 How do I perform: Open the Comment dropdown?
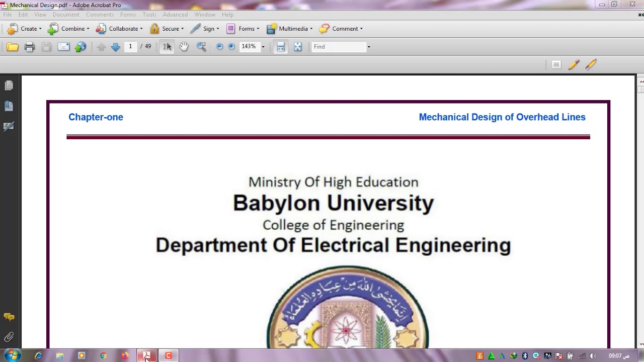coord(341,29)
